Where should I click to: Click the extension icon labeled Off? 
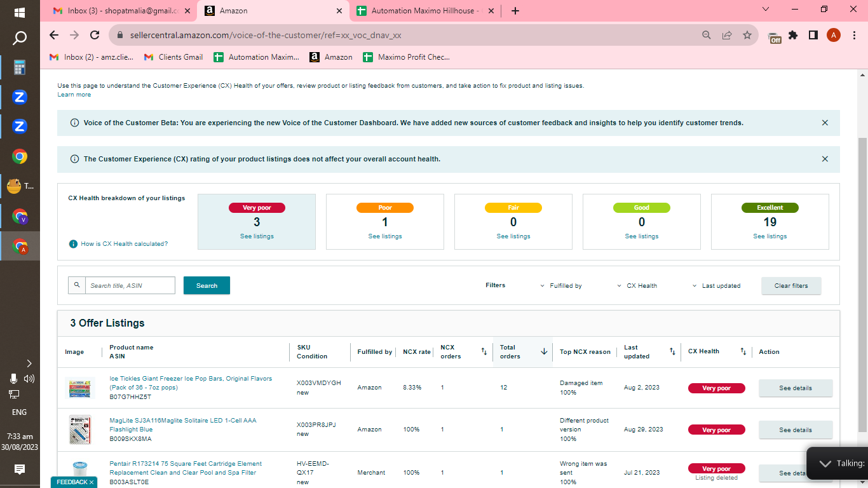pos(774,37)
